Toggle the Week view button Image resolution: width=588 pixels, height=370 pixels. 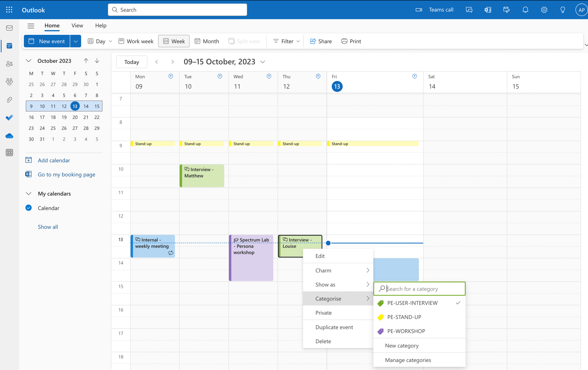coord(173,41)
